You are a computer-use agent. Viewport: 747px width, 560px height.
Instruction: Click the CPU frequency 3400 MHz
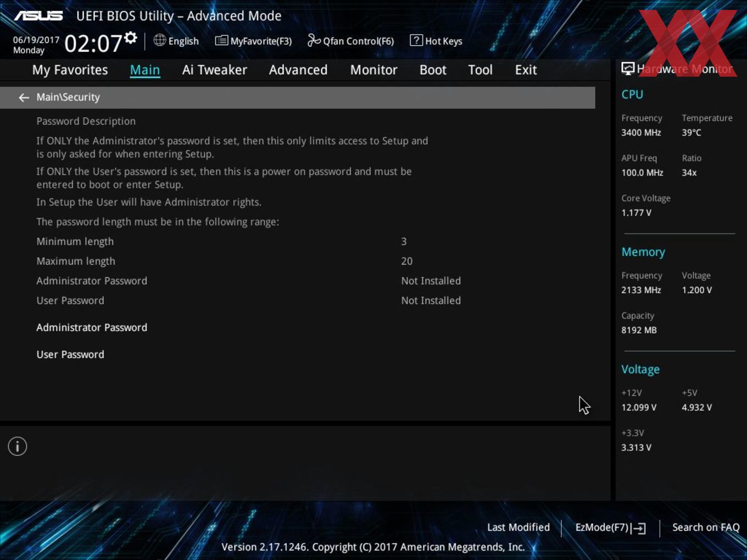(641, 132)
